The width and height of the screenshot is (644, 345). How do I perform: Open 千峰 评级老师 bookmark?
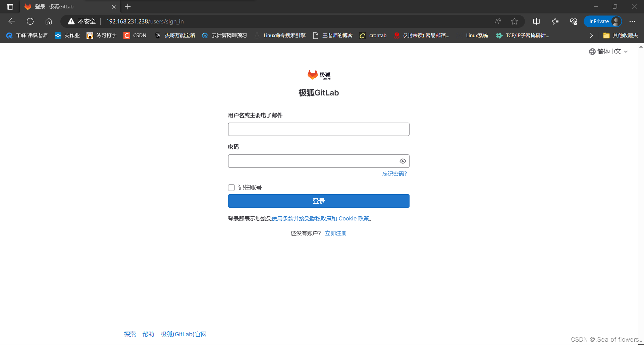coord(27,36)
